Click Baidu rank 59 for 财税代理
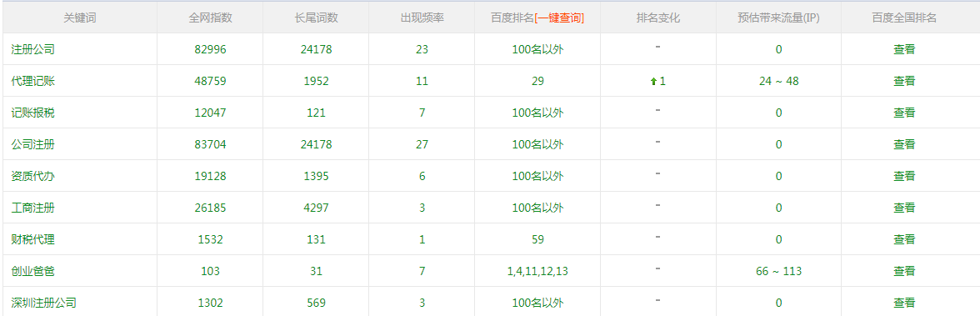980x316 pixels. tap(537, 239)
